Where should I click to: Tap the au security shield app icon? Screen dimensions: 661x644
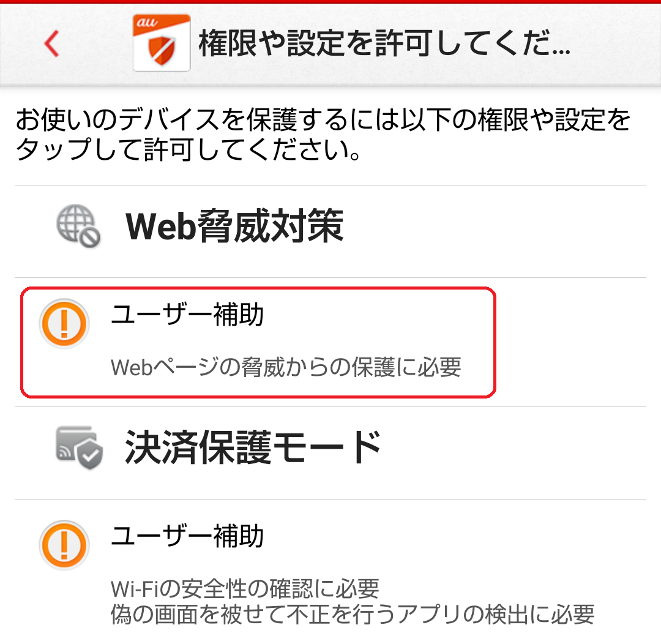coord(162,43)
